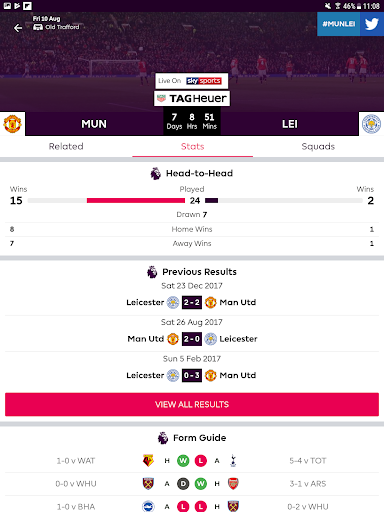Tap the red Man Utd wins bar
Image resolution: width=384 pixels, height=512 pixels.
tap(136, 201)
